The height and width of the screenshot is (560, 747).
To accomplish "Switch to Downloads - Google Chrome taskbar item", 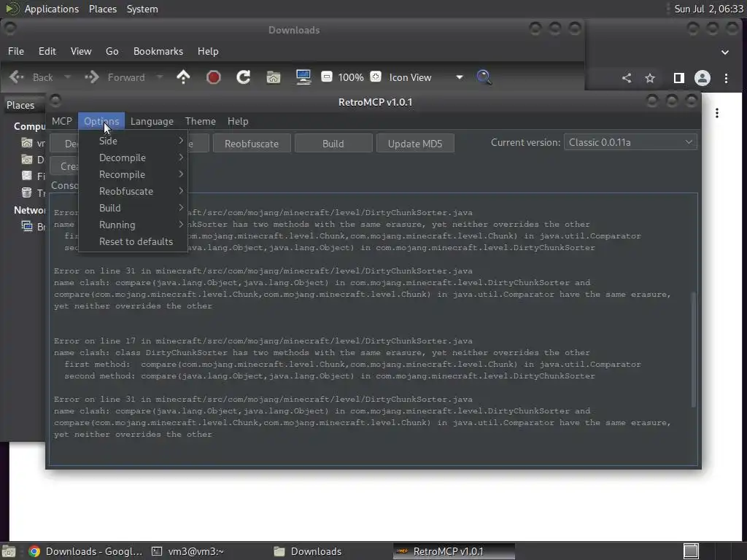I will tap(85, 551).
